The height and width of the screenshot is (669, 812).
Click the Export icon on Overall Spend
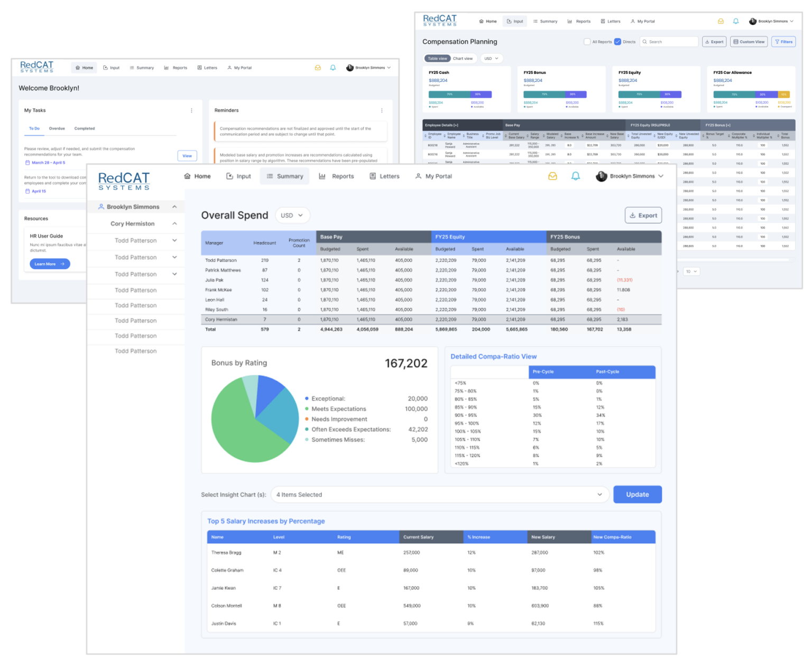click(x=633, y=215)
